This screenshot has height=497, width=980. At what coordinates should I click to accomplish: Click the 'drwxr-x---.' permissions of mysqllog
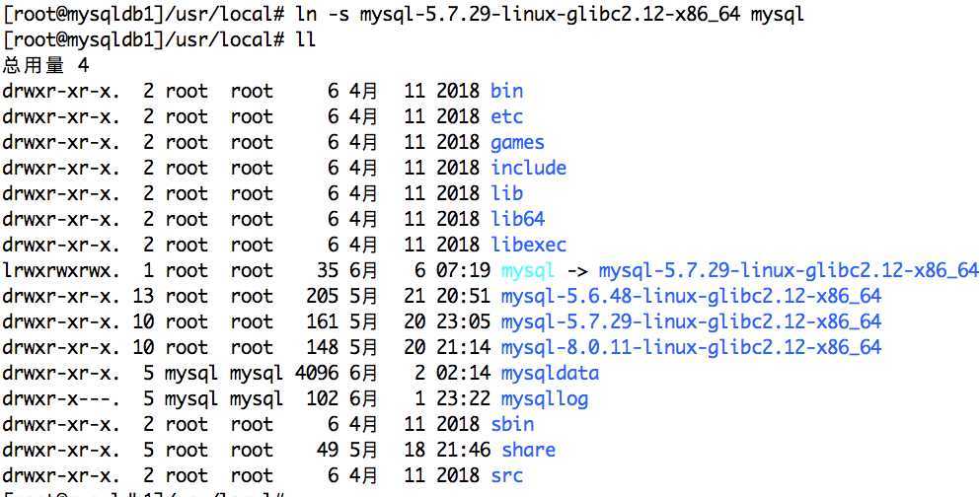pyautogui.click(x=60, y=399)
